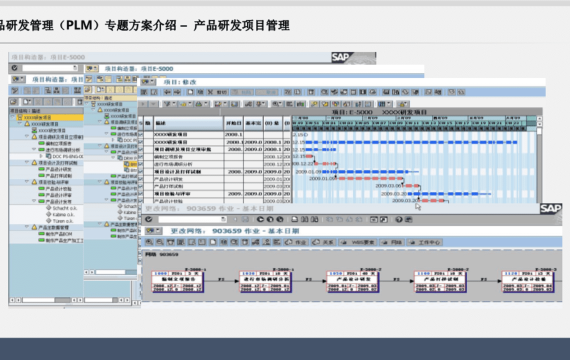This screenshot has width=570, height=360.
Task: Click the help question mark icon
Action: click(x=399, y=219)
